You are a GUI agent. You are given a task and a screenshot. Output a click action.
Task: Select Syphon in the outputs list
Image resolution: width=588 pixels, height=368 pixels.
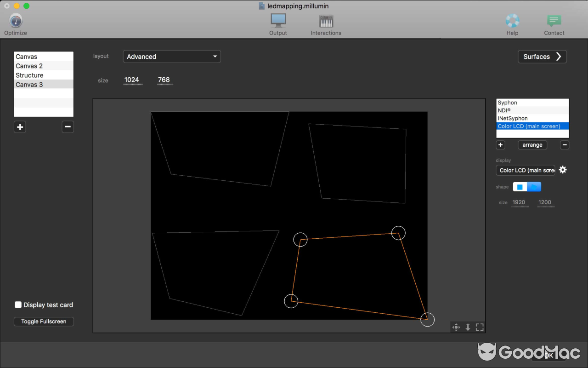(x=508, y=103)
